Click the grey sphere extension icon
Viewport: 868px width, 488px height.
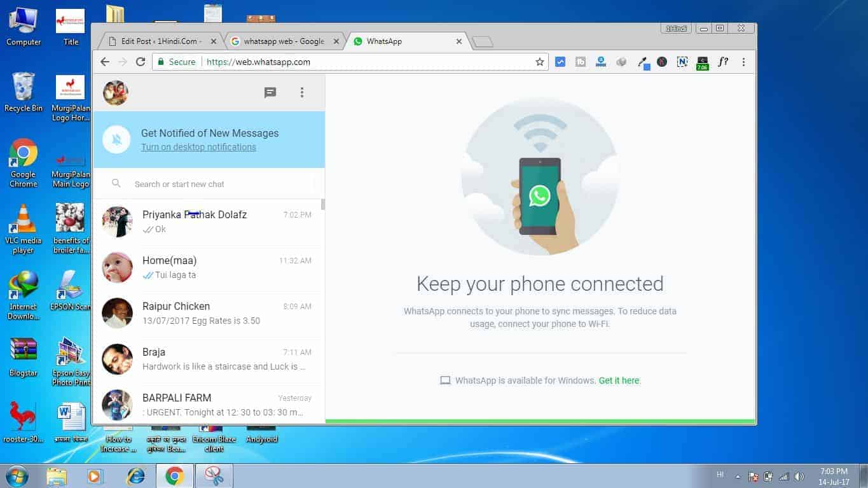[x=621, y=62]
